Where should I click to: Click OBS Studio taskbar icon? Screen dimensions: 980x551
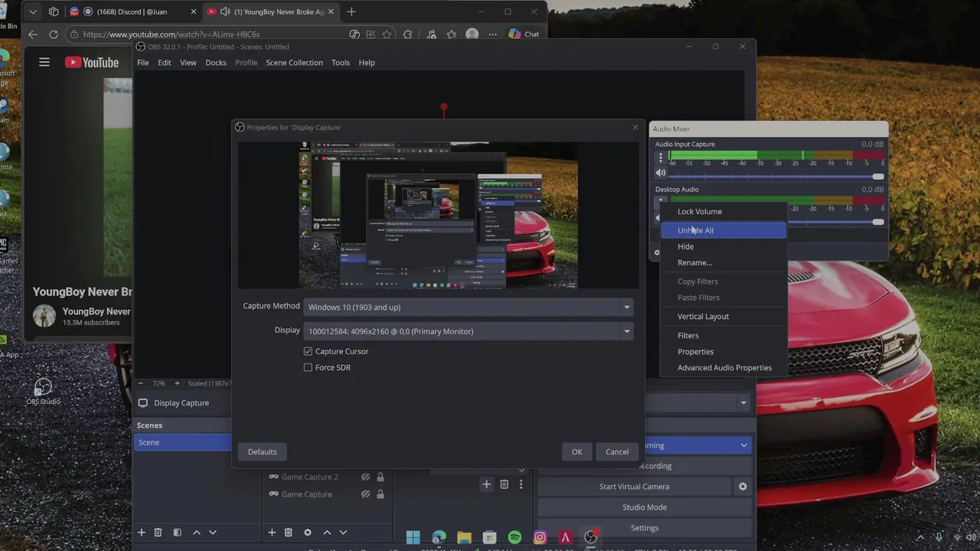590,538
